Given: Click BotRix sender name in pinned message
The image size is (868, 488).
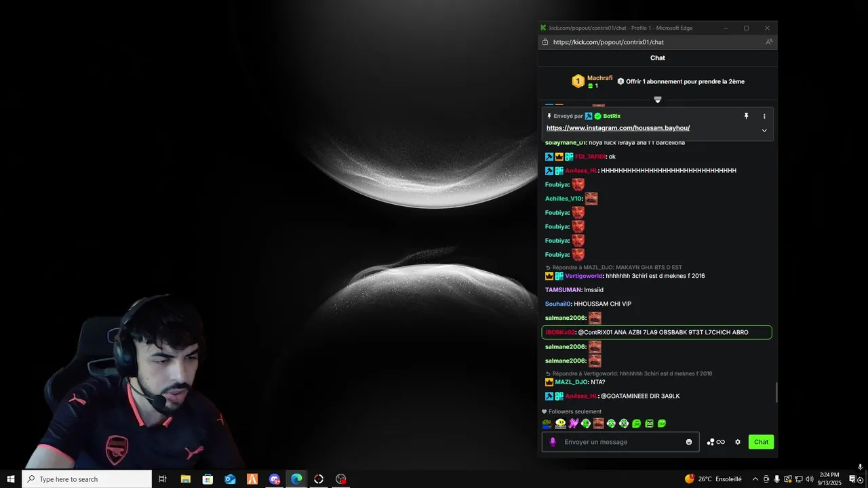Looking at the screenshot, I should [x=612, y=116].
